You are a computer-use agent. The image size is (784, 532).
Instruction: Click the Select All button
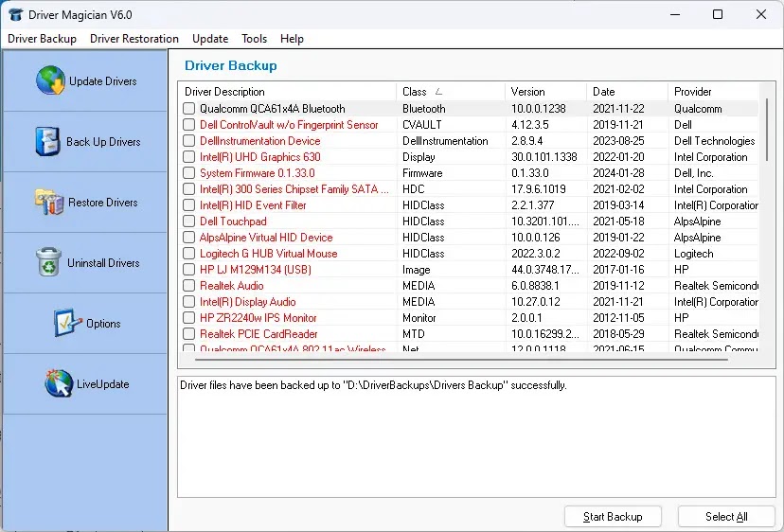726,517
